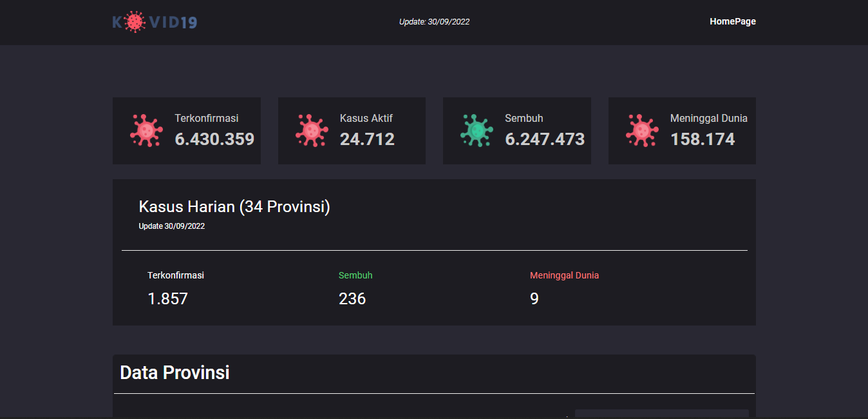Click the green Sembuh daily label
The width and height of the screenshot is (868, 419).
click(x=355, y=275)
